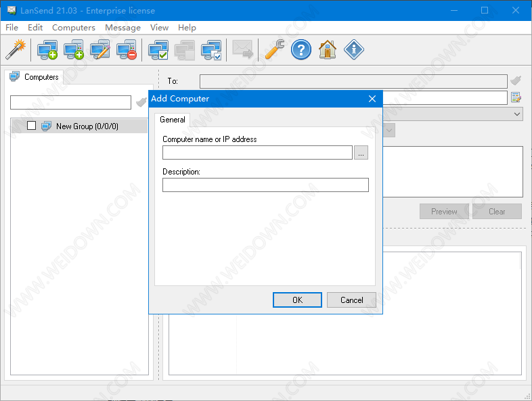Open the Message menu

(123, 28)
